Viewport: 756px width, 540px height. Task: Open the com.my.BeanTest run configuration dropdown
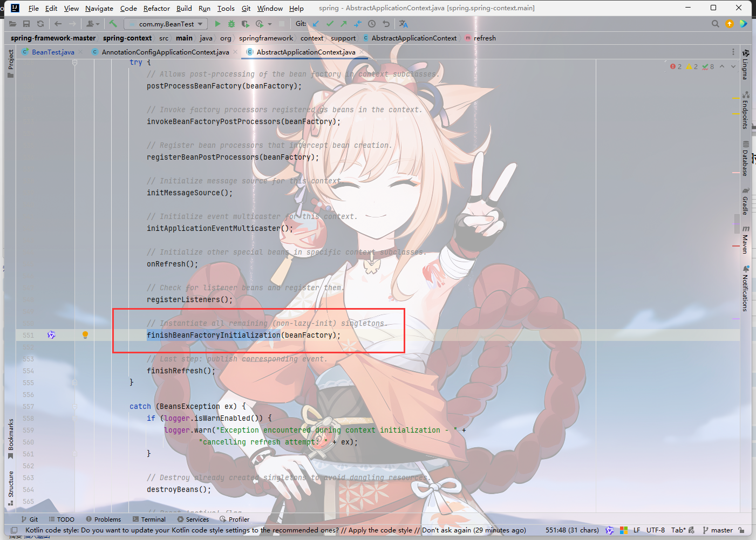click(x=166, y=24)
